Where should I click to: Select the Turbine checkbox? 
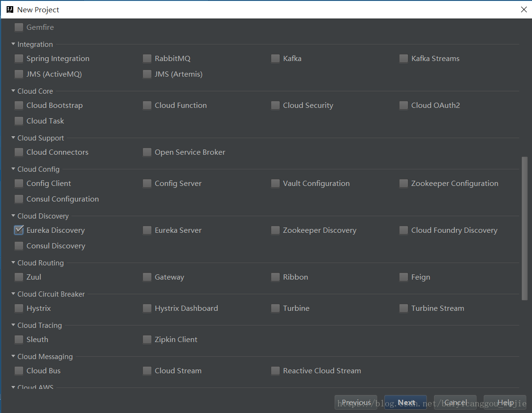pyautogui.click(x=275, y=308)
